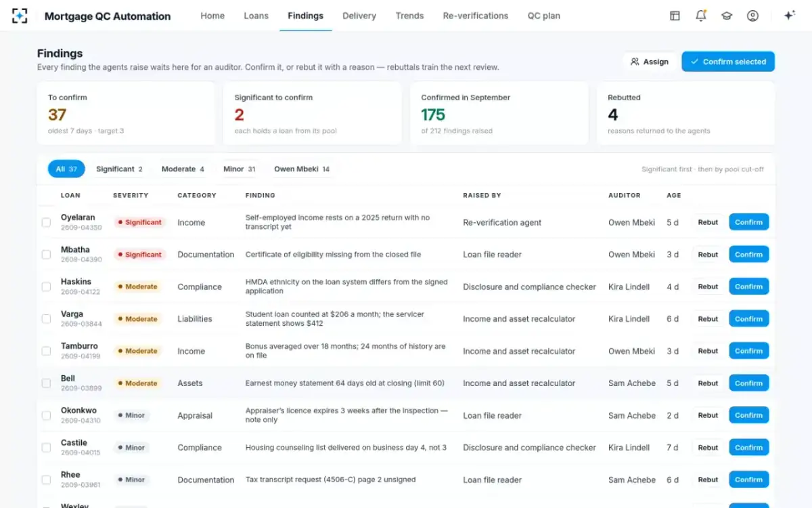Filter by Owen Mbeki 14 chip
This screenshot has width=812, height=508.
302,169
